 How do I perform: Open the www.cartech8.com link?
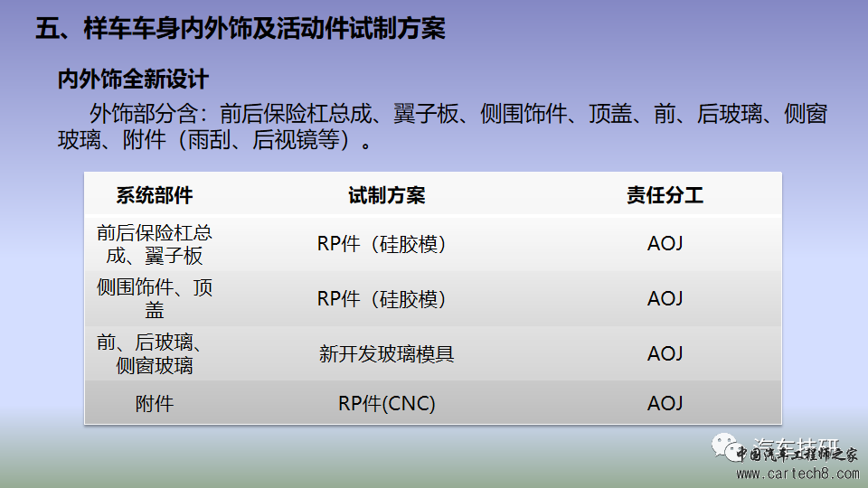click(x=795, y=474)
